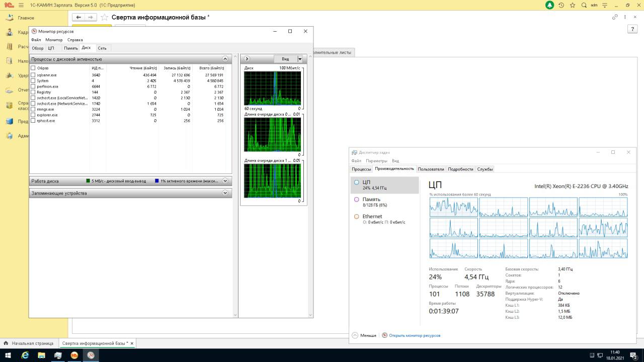This screenshot has height=362, width=644.
Task: Launch Internet Explorer from taskbar
Action: click(25, 355)
